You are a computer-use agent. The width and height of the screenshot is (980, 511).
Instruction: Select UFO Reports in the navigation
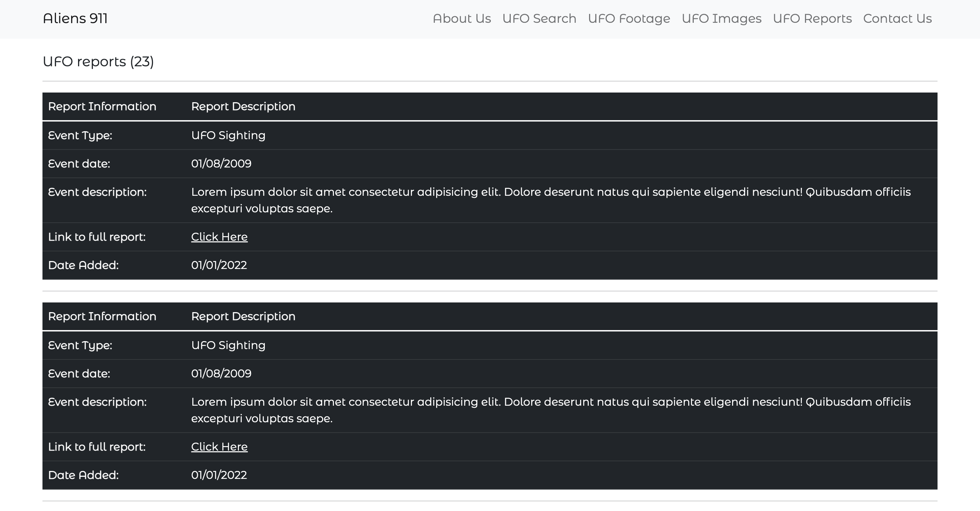pyautogui.click(x=812, y=19)
